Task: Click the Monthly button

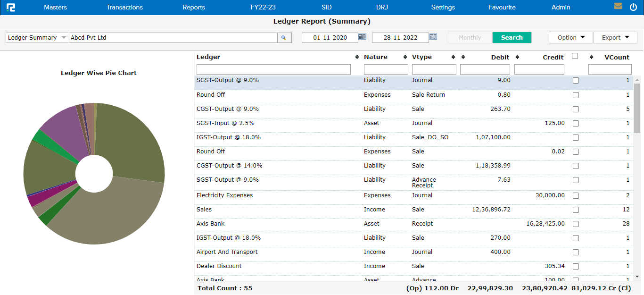Action: 470,38
